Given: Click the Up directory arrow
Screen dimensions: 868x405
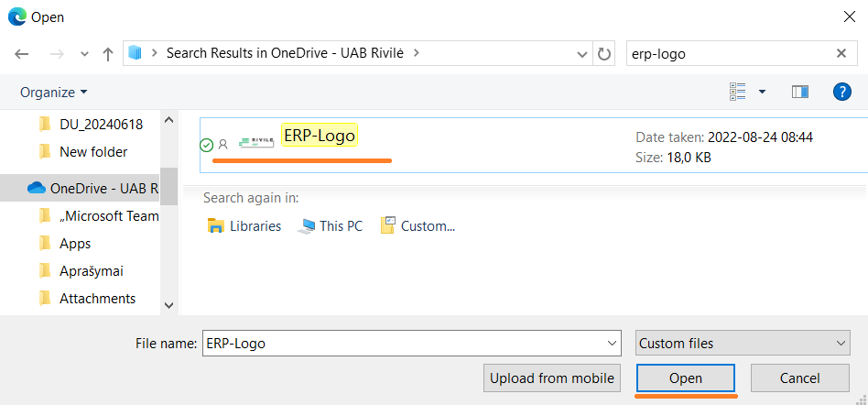Looking at the screenshot, I should [107, 54].
